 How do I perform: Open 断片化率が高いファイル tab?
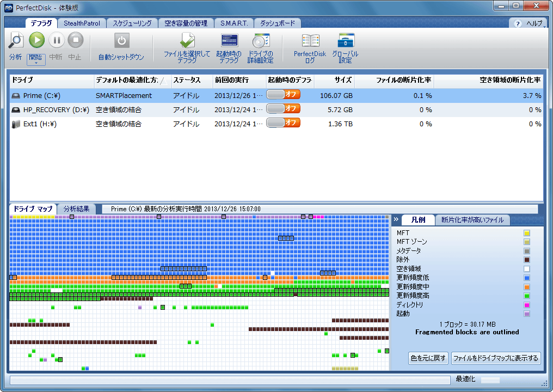pos(472,220)
